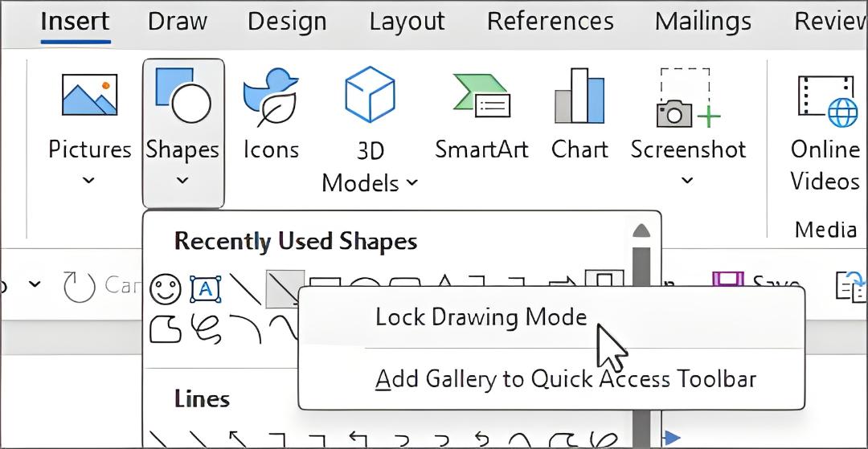868x449 pixels.
Task: Open the Pictures insert button
Action: (89, 127)
